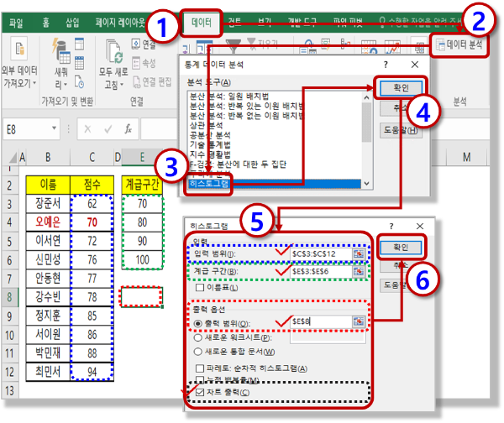Click 도움말(H) in the 통계 데이터 분석 dialog
Screen dimensions: 504x423
401,130
